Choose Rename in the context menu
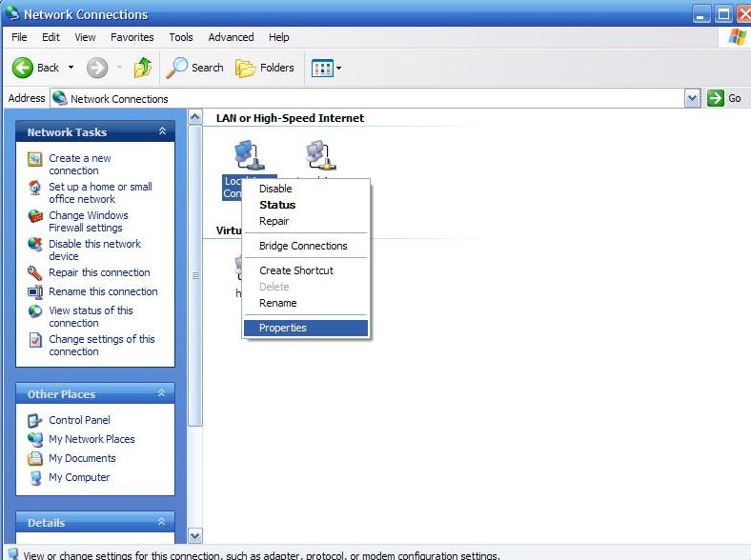This screenshot has height=560, width=751. pos(306,303)
